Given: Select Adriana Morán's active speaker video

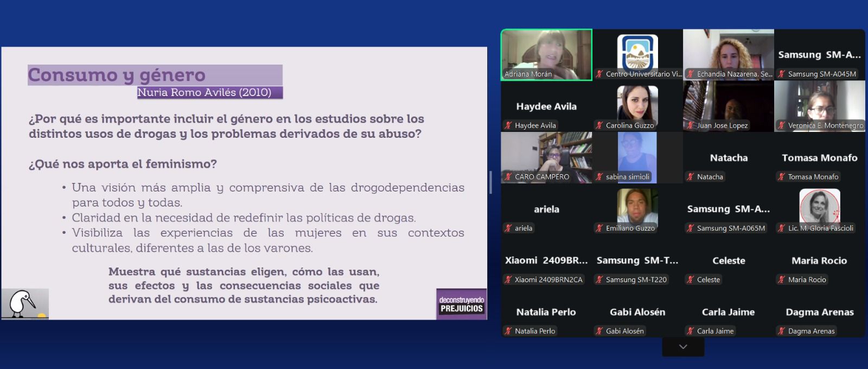Looking at the screenshot, I should 546,54.
